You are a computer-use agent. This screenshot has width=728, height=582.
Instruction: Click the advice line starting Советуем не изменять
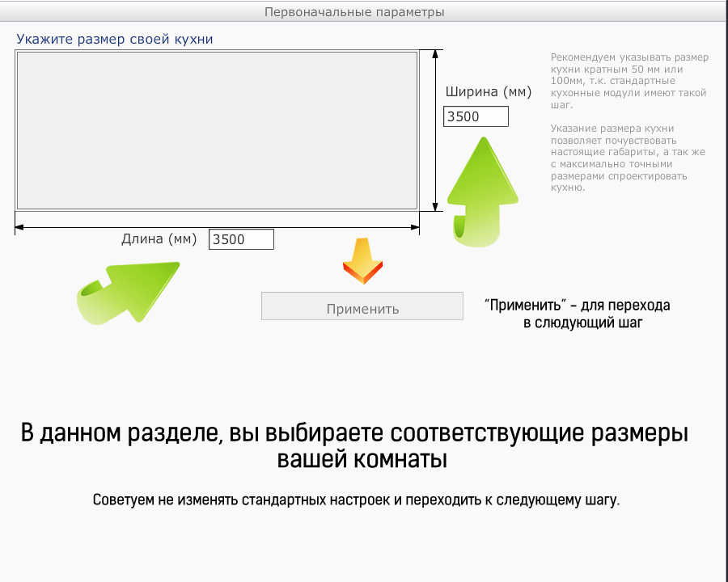click(356, 500)
